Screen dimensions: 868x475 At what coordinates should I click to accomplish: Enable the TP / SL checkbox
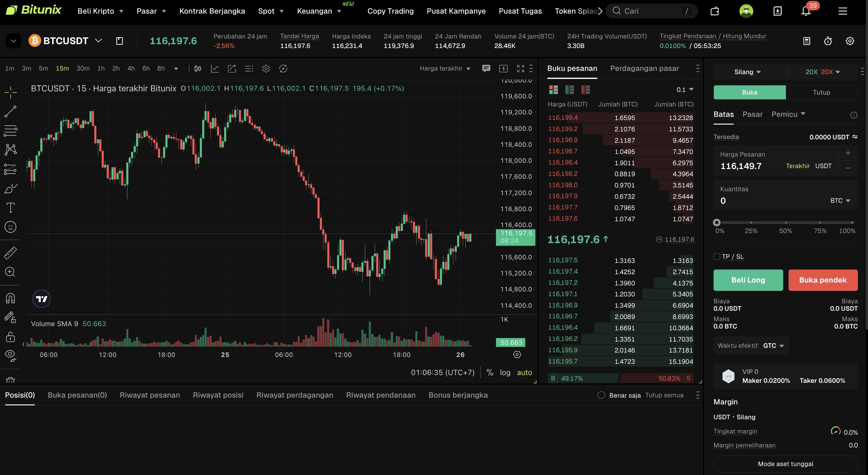[717, 256]
